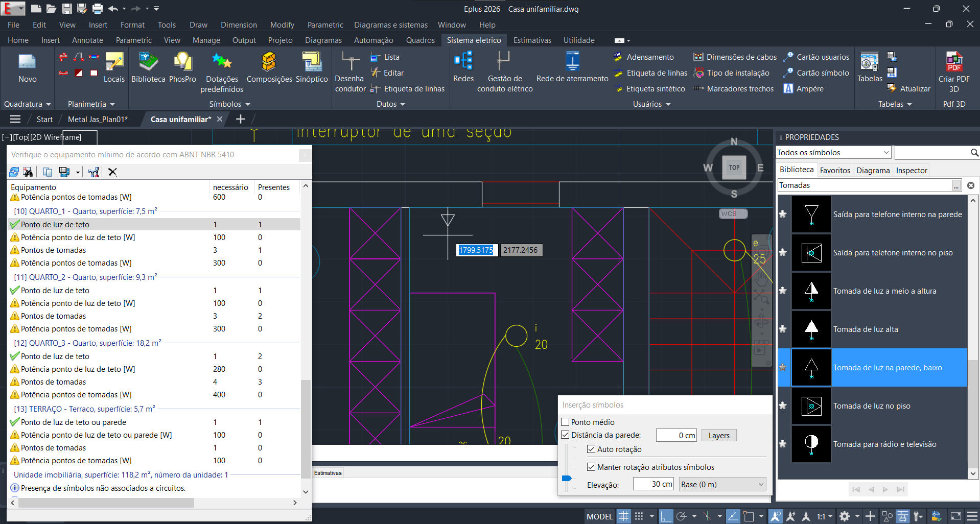Click the Layers button

[x=718, y=436]
